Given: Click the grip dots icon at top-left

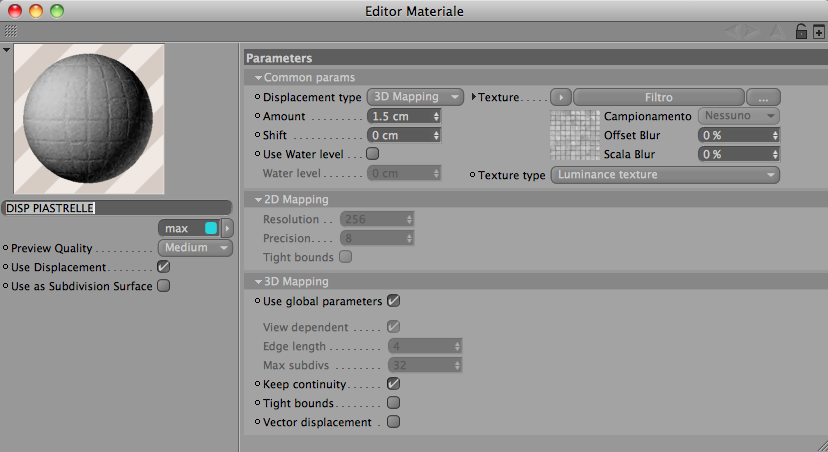Looking at the screenshot, I should click(x=12, y=32).
